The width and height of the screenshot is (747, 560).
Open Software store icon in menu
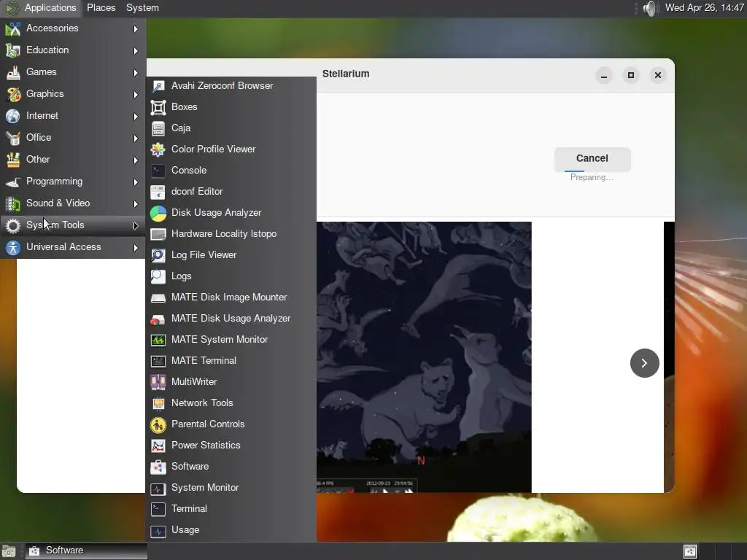(158, 467)
